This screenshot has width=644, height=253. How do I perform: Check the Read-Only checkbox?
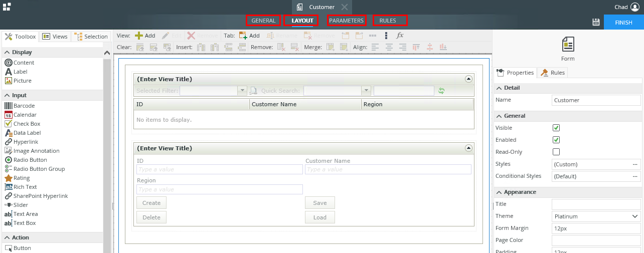(x=556, y=152)
